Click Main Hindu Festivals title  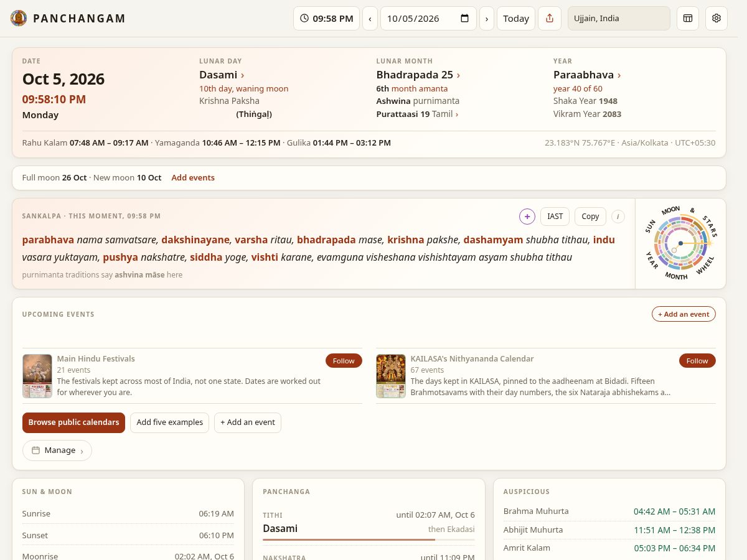pos(96,358)
